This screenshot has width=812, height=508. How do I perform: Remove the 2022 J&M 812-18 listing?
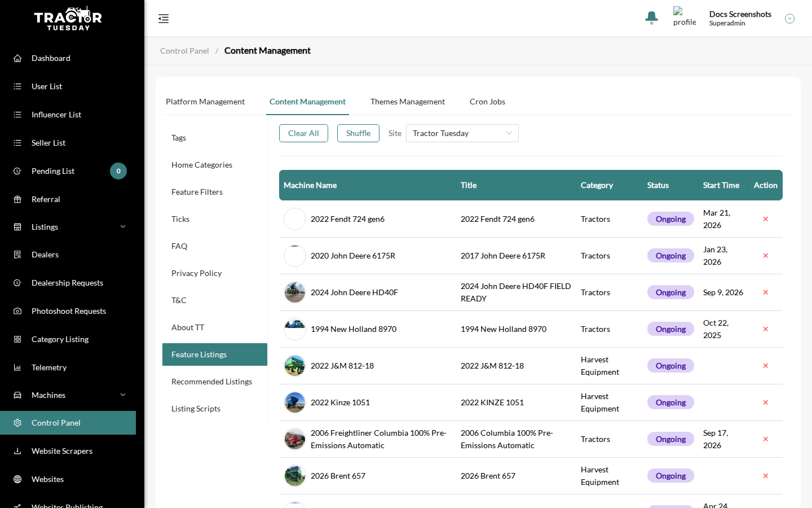765,366
